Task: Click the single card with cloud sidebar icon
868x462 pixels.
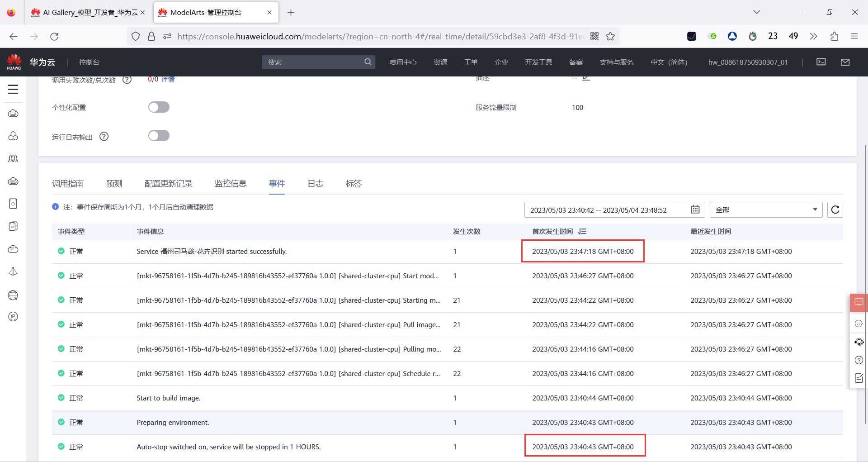Action: [13, 204]
